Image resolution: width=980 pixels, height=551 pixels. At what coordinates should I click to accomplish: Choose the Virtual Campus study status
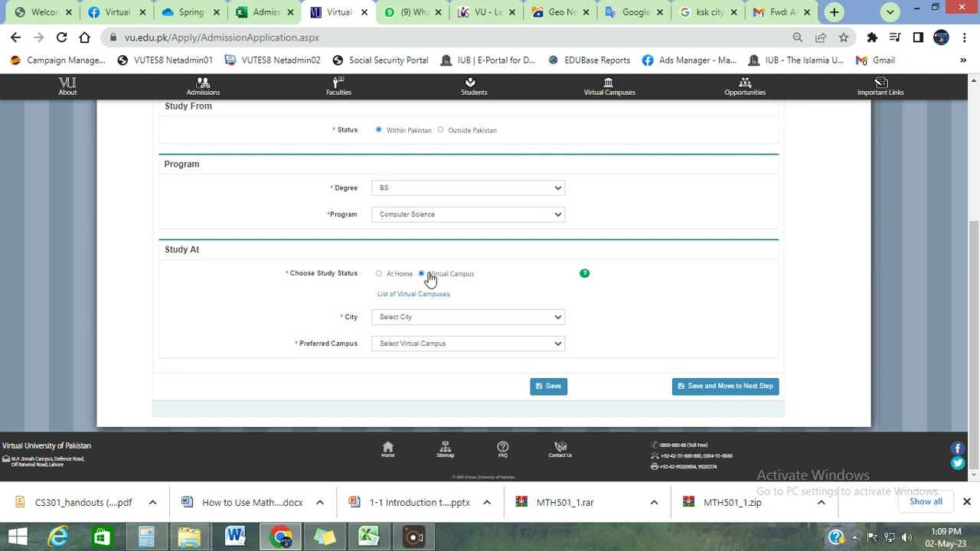421,273
